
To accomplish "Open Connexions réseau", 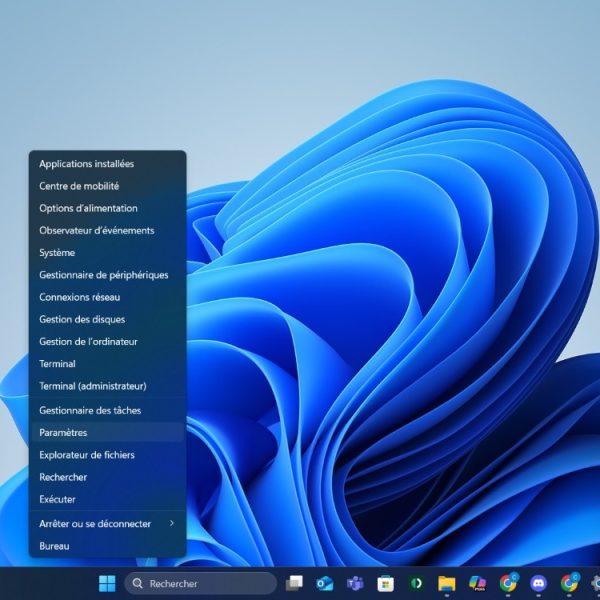I will [108, 297].
